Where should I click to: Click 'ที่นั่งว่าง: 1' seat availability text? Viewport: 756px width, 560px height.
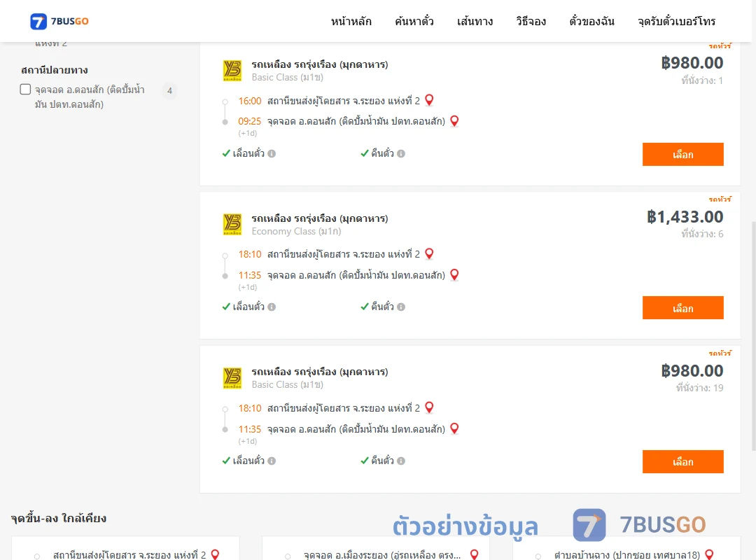[702, 80]
